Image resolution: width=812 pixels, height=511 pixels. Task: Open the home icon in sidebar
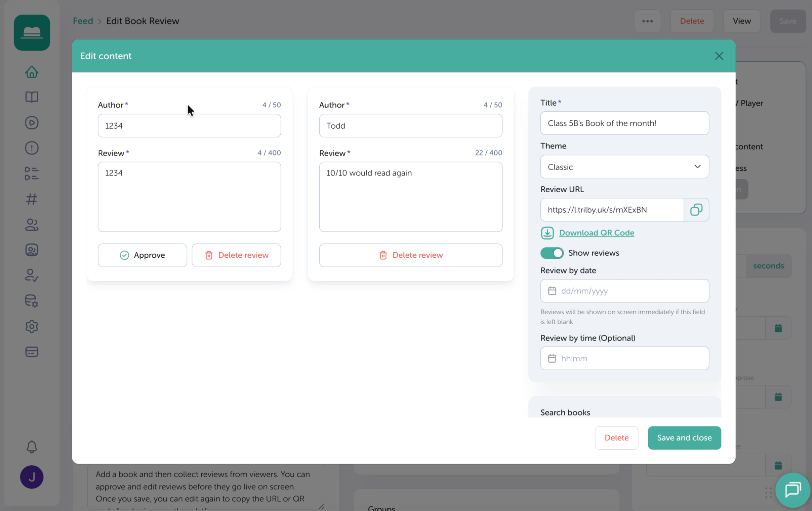click(x=32, y=72)
